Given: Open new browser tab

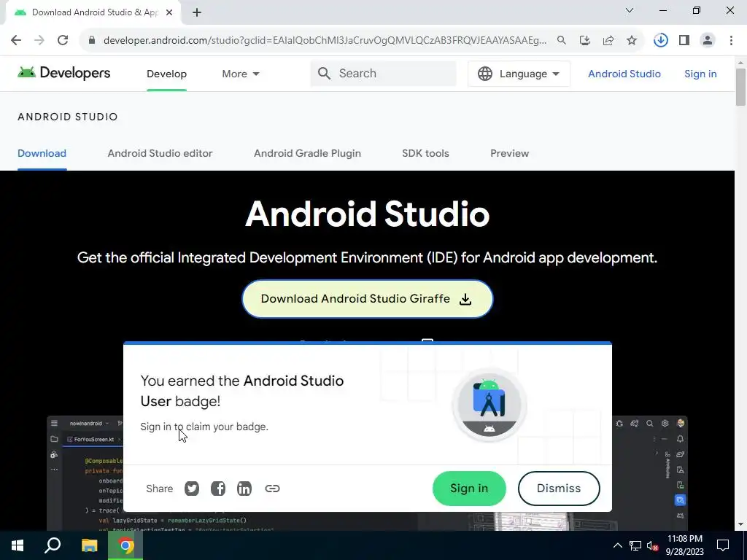Looking at the screenshot, I should [197, 12].
